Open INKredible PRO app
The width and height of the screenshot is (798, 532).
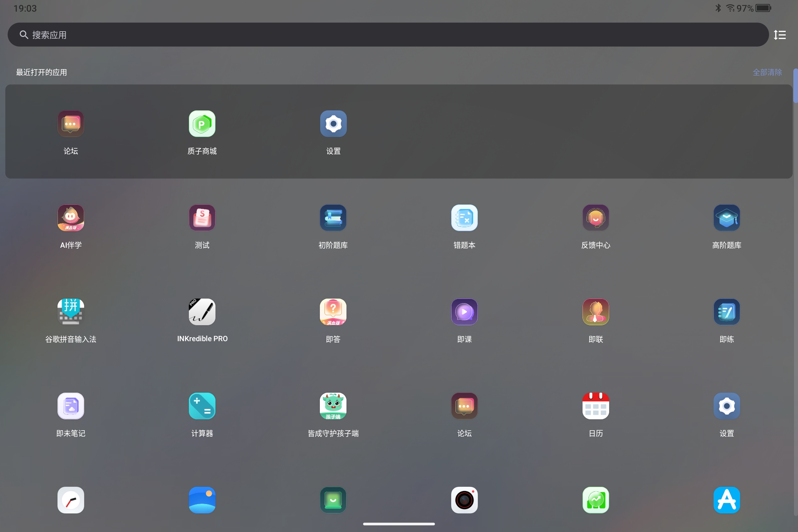click(x=202, y=312)
